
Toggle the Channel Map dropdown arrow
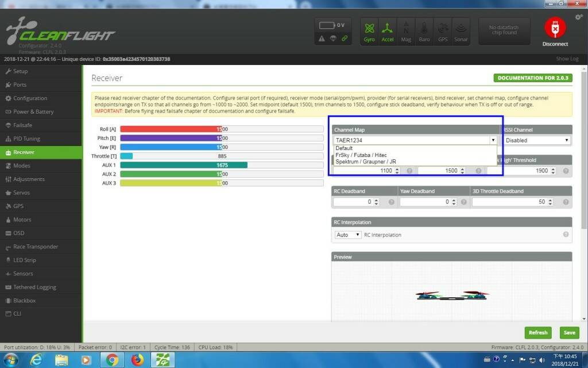click(x=493, y=140)
